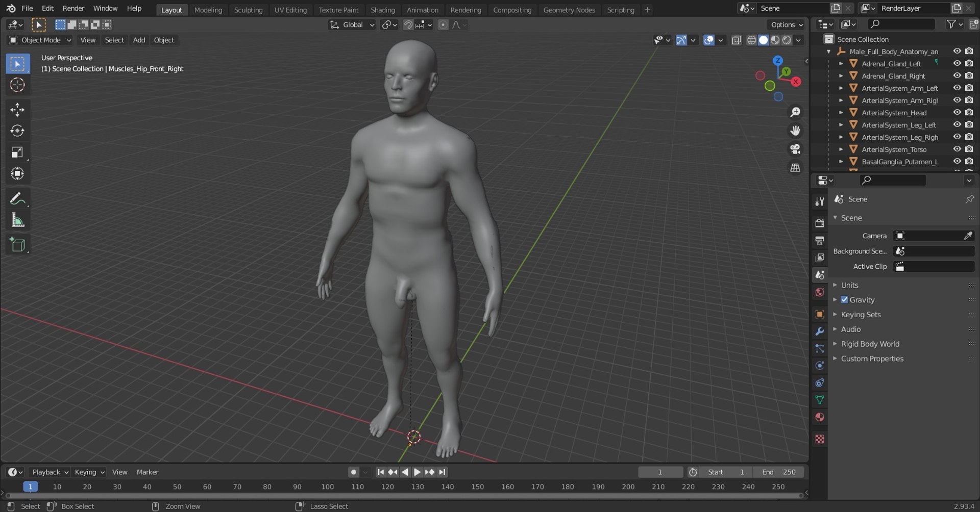Switch to the Sculpting workspace tab
The height and width of the screenshot is (512, 980).
point(248,10)
